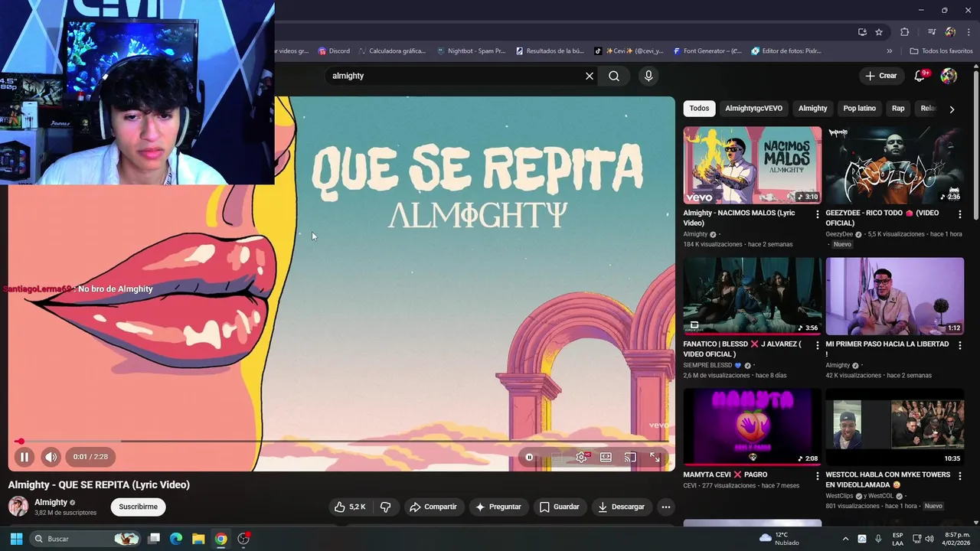Open the Crear menu

click(x=881, y=76)
